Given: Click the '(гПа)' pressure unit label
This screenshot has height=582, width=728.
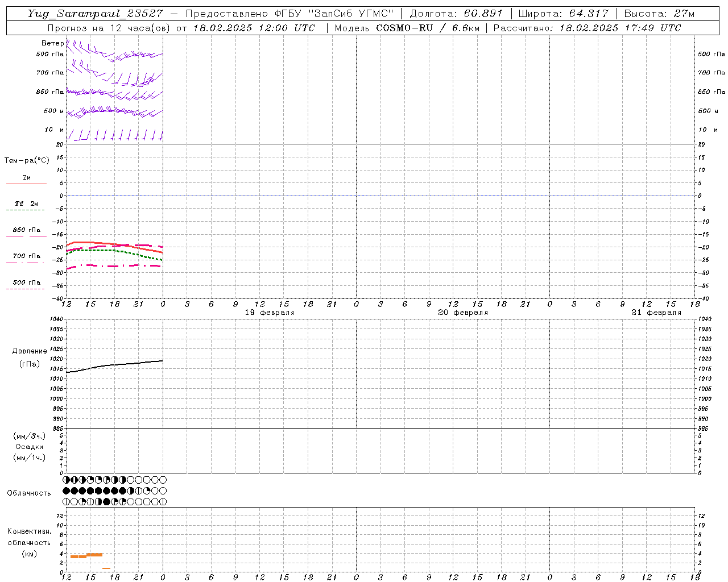Looking at the screenshot, I should (x=30, y=364).
